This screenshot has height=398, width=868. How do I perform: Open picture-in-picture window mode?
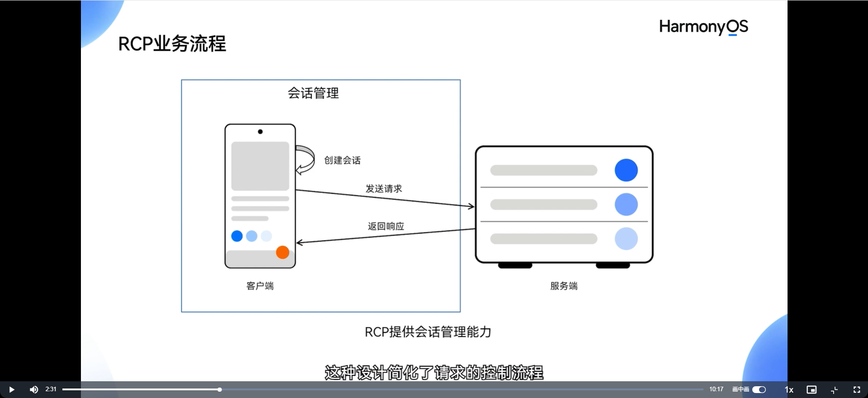click(x=811, y=389)
